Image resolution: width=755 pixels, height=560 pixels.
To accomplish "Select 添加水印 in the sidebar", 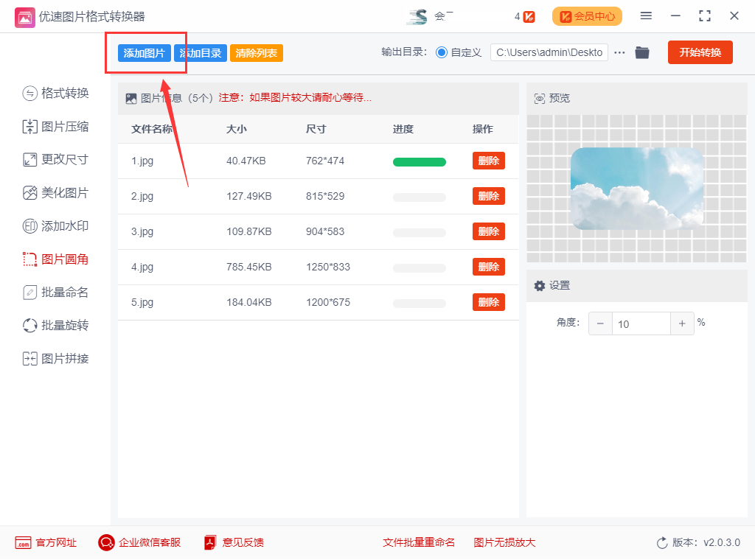I will [56, 226].
